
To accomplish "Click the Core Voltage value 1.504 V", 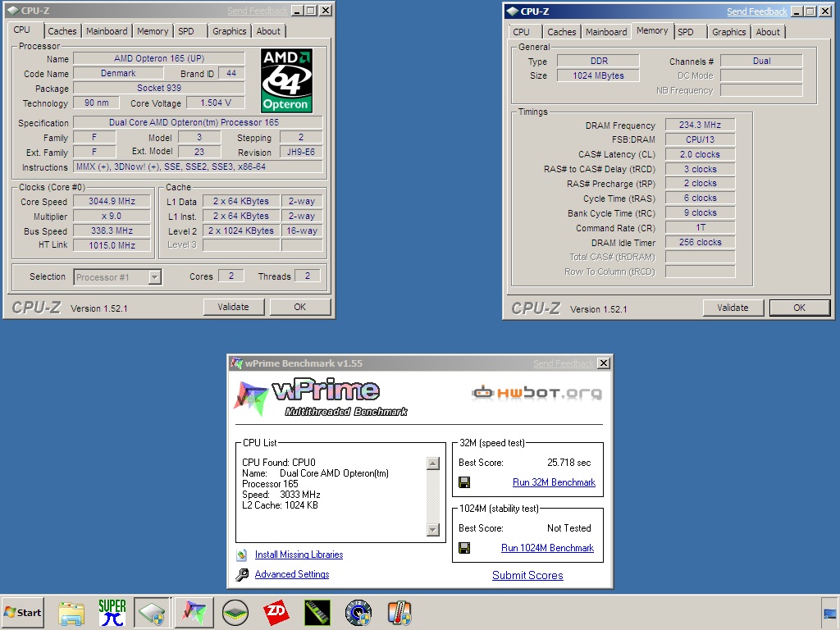I will (216, 103).
